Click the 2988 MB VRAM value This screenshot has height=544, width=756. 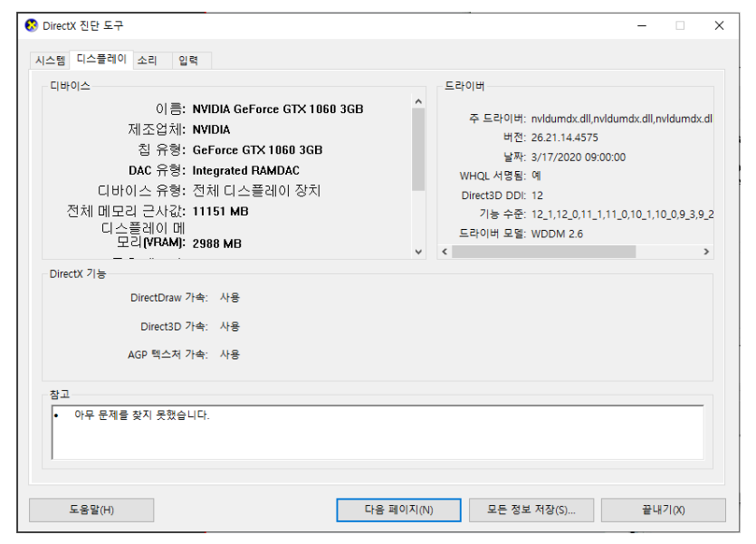(x=217, y=243)
